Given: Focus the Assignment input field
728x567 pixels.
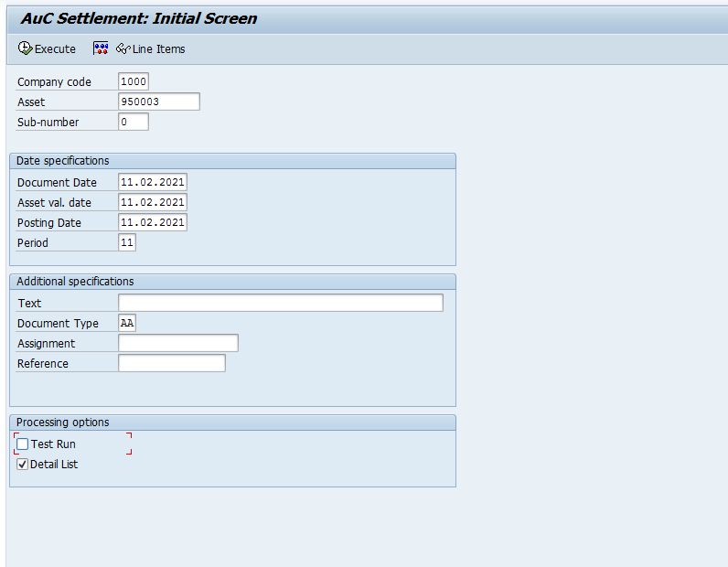Looking at the screenshot, I should [178, 343].
